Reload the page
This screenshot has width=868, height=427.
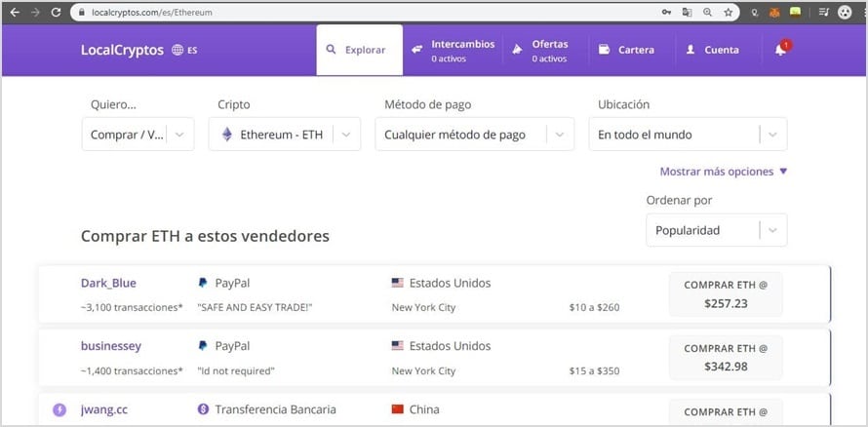pyautogui.click(x=56, y=12)
